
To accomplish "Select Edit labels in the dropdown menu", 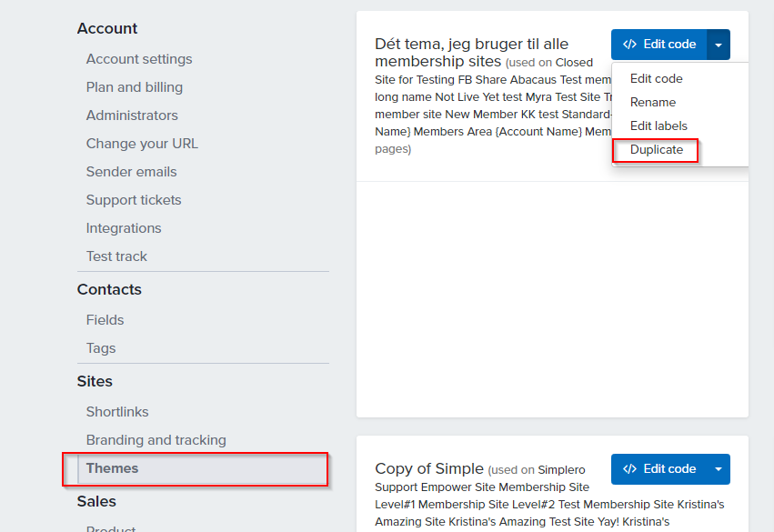I will pos(658,125).
